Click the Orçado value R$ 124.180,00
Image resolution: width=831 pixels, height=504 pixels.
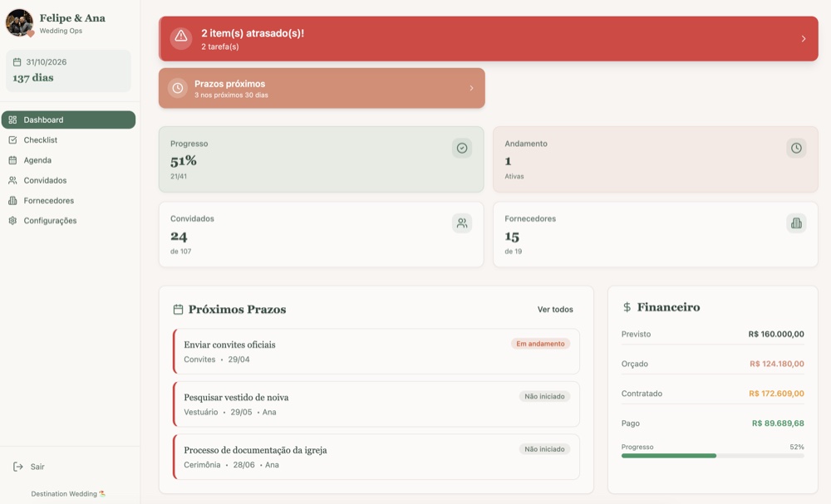(x=776, y=364)
